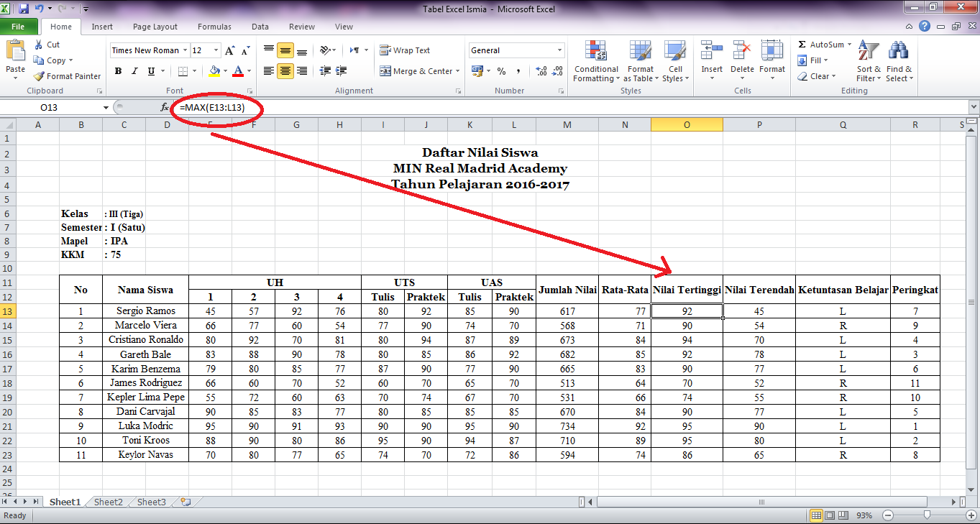Expand the Name Box dropdown arrow
This screenshot has width=980, height=524.
[106, 107]
